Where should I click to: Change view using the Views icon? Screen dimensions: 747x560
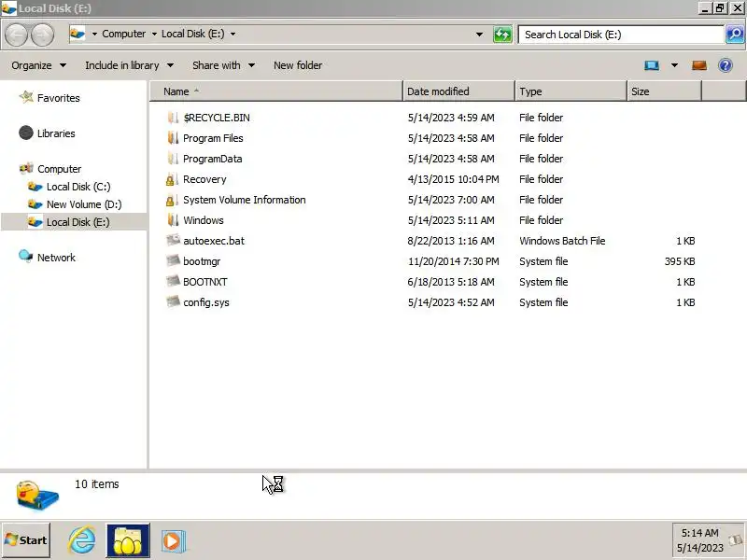pyautogui.click(x=652, y=65)
